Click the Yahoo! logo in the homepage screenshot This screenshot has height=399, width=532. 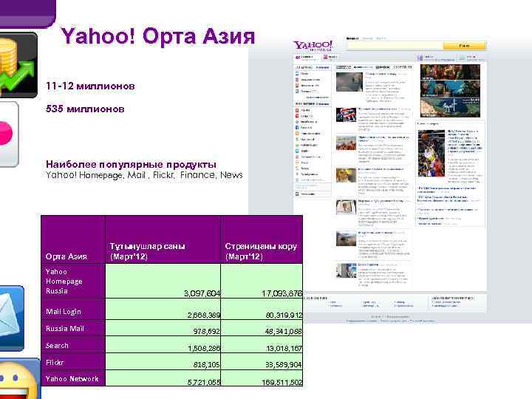[x=313, y=46]
